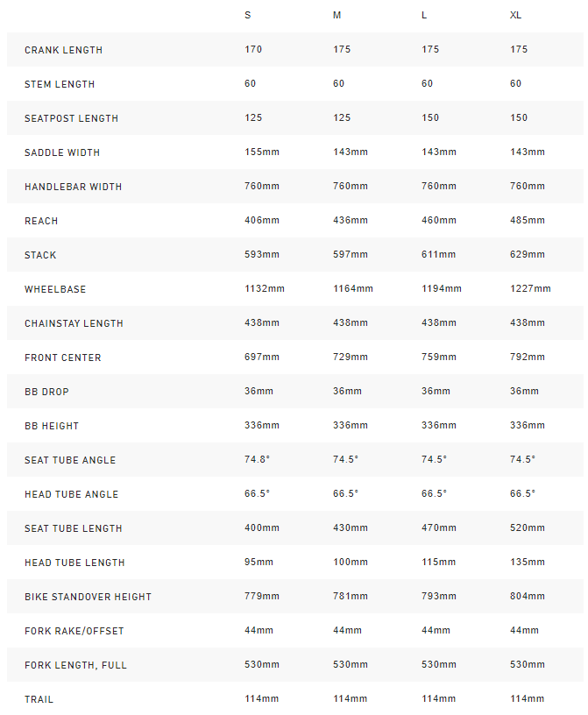This screenshot has width=588, height=715.
Task: Click the 485mm reach value
Action: point(528,221)
